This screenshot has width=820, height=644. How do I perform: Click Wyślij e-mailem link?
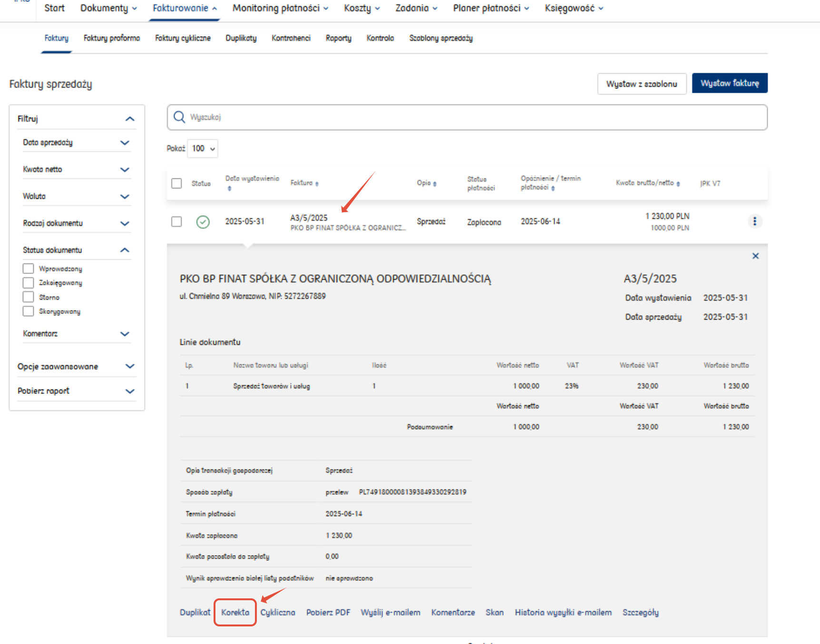pos(390,613)
